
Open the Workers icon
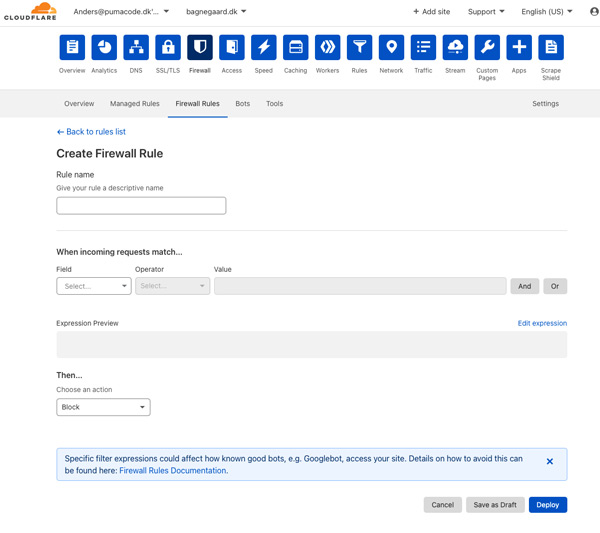328,47
